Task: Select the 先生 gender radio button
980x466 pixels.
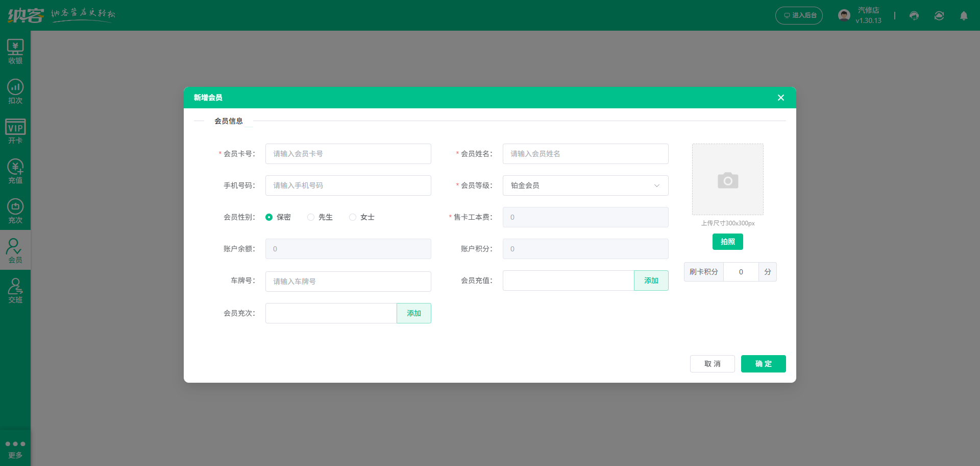Action: click(311, 217)
